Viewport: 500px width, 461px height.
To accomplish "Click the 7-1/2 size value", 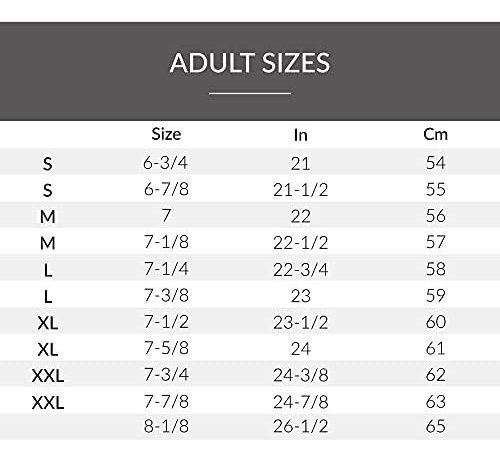I will click(166, 322).
